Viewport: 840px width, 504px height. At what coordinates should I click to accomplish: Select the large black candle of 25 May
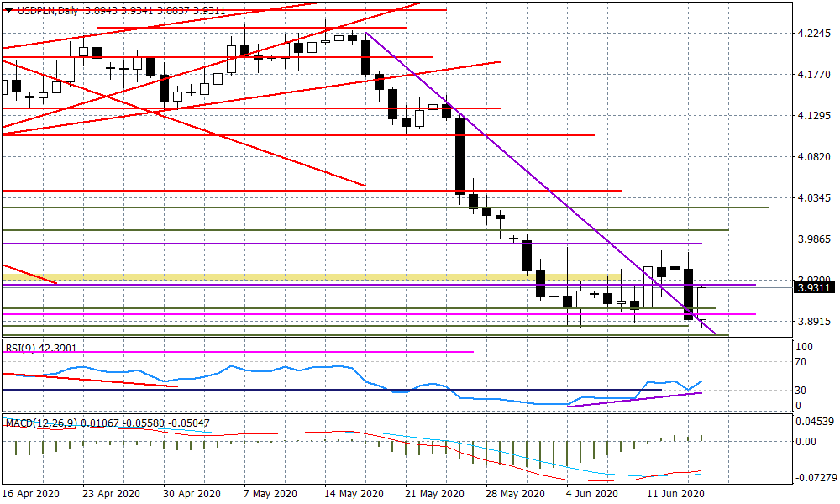coord(459,156)
